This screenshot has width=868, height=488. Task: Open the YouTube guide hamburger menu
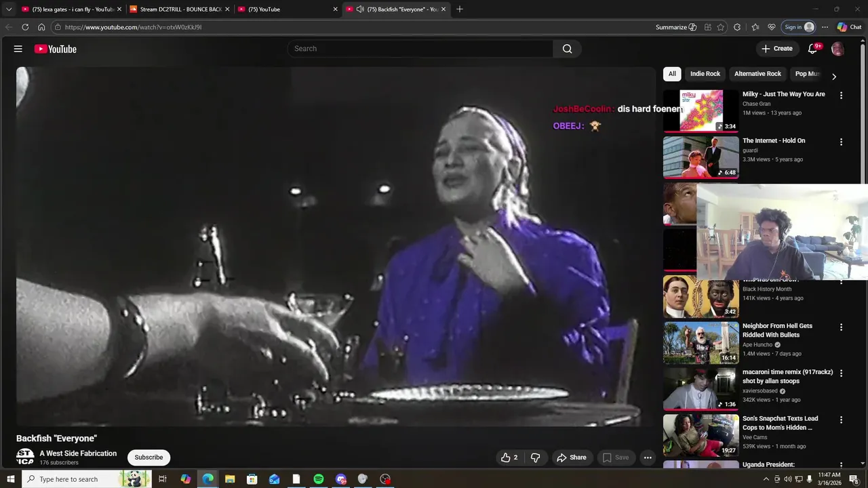point(18,49)
